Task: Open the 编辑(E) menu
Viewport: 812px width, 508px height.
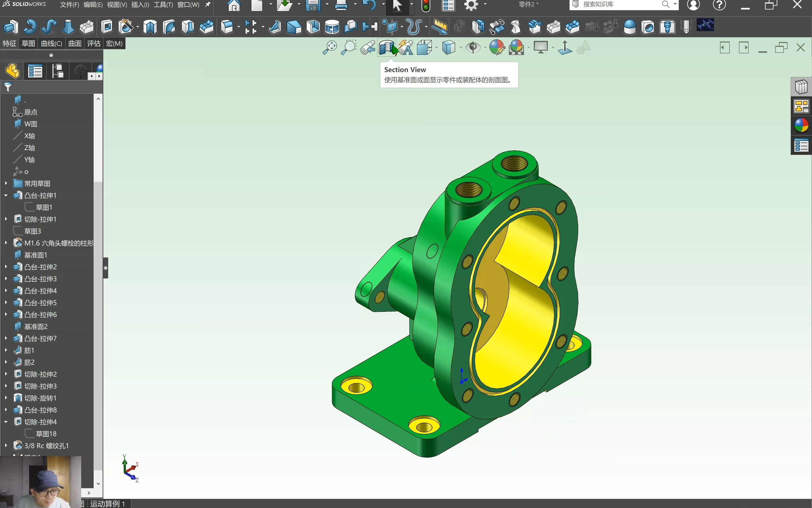Action: pyautogui.click(x=93, y=5)
